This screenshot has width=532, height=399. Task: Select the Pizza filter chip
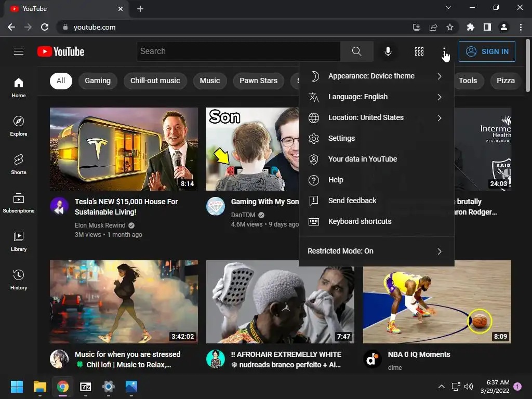point(506,81)
